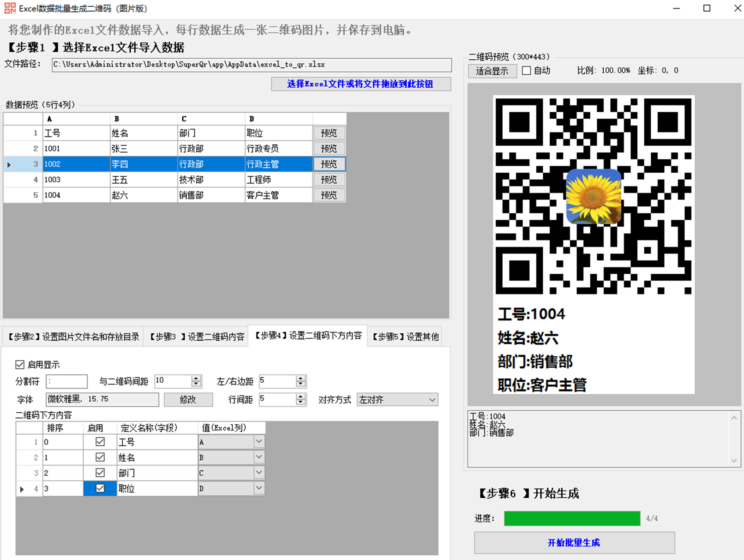Maximize the application window
The width and height of the screenshot is (744, 560).
(707, 8)
